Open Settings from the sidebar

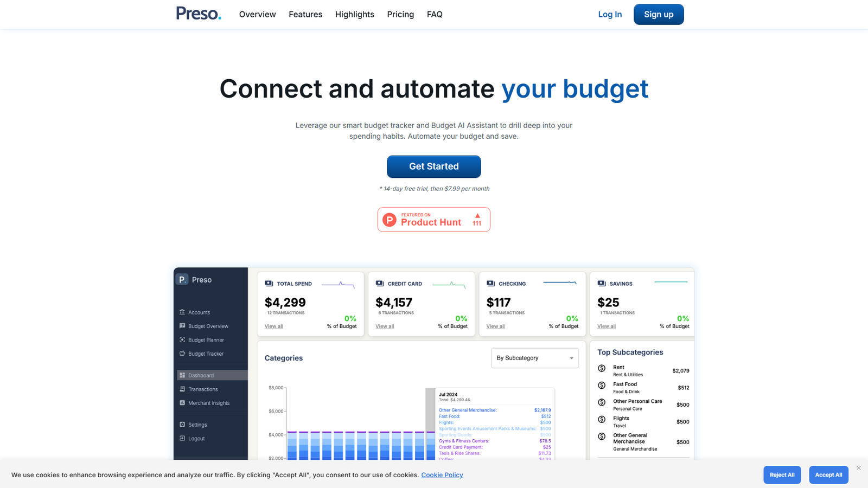[x=197, y=424]
